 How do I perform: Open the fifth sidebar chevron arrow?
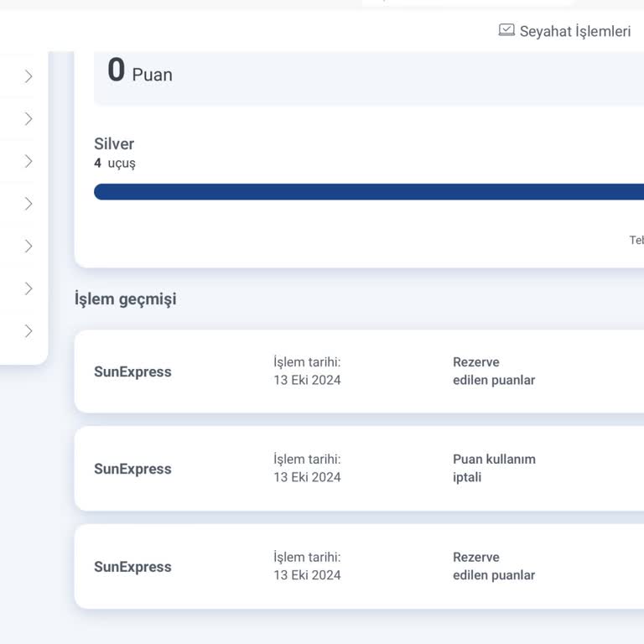click(x=29, y=246)
